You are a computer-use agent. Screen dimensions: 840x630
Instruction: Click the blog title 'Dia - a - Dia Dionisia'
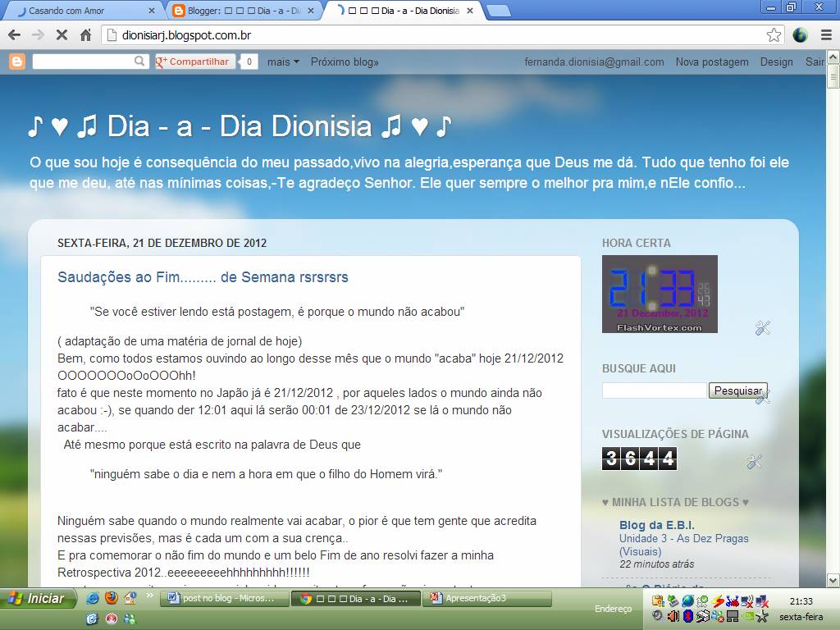(240, 126)
